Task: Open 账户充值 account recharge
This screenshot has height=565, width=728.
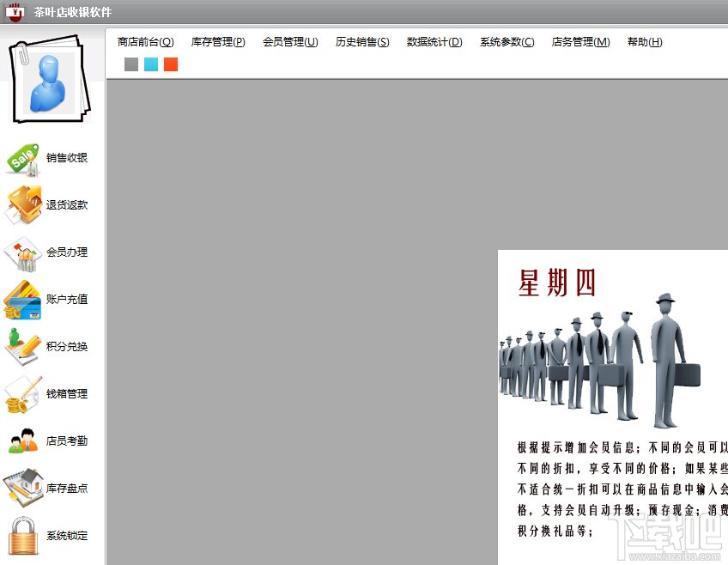Action: [67, 300]
